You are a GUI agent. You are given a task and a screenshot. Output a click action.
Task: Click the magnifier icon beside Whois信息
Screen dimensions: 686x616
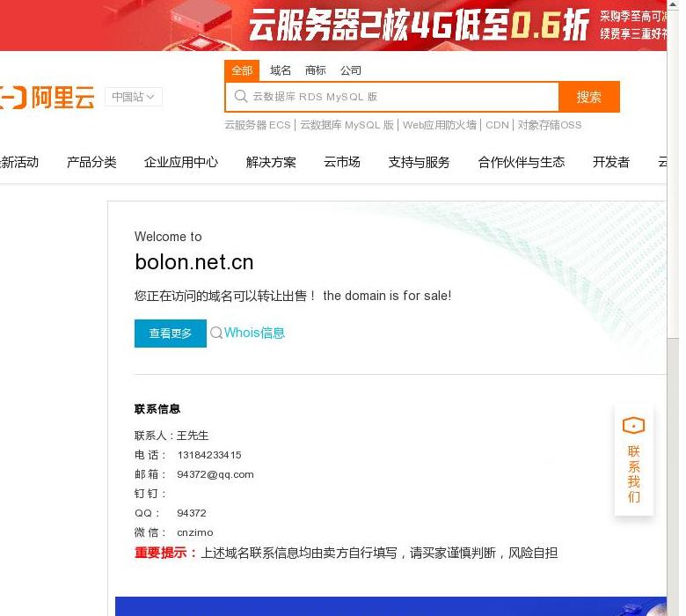216,334
